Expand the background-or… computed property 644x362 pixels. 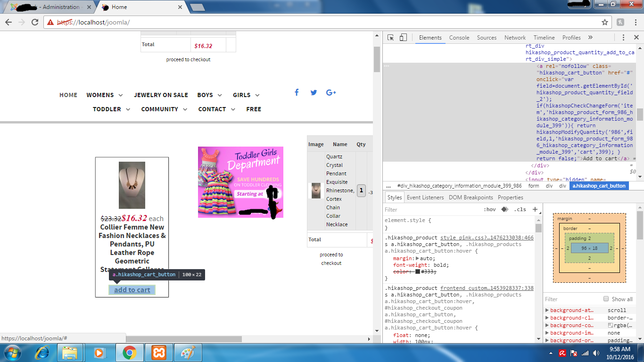[x=547, y=340]
